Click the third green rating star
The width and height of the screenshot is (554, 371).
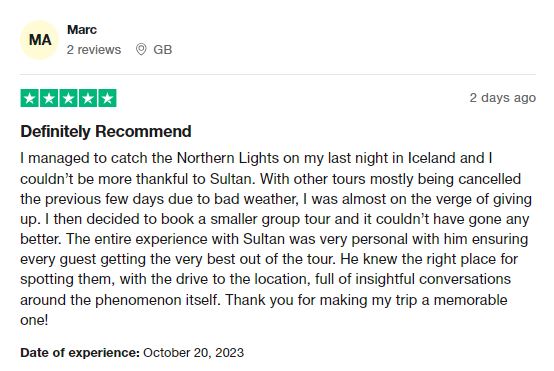(x=69, y=98)
